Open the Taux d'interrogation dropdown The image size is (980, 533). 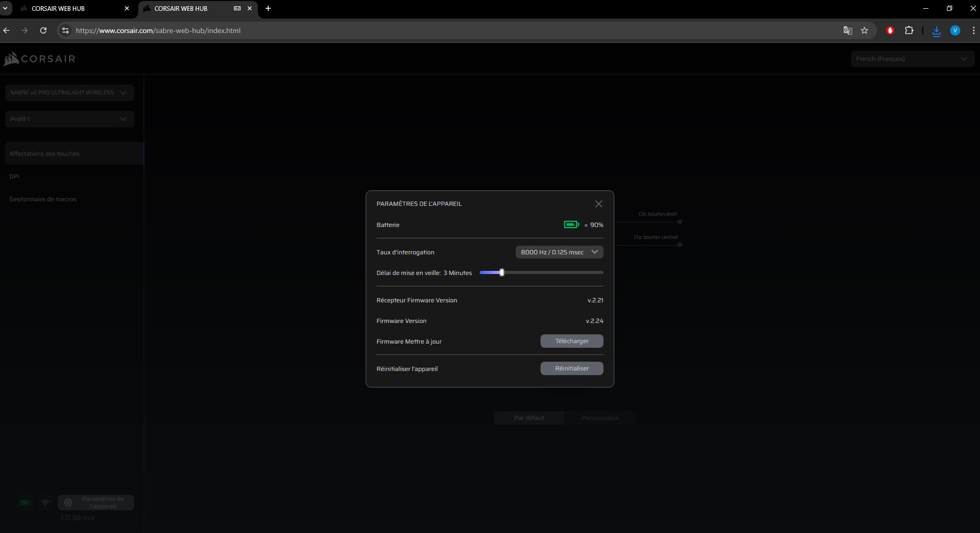click(x=559, y=252)
